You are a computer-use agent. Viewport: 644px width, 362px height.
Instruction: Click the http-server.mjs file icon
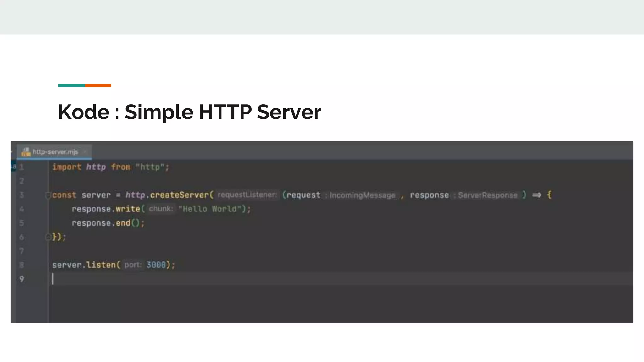[25, 152]
